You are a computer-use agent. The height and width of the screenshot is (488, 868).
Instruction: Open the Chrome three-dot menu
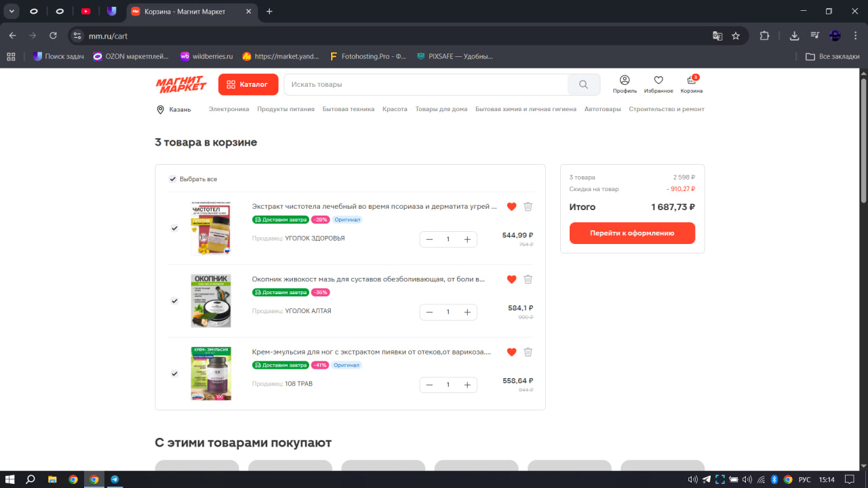coord(855,36)
